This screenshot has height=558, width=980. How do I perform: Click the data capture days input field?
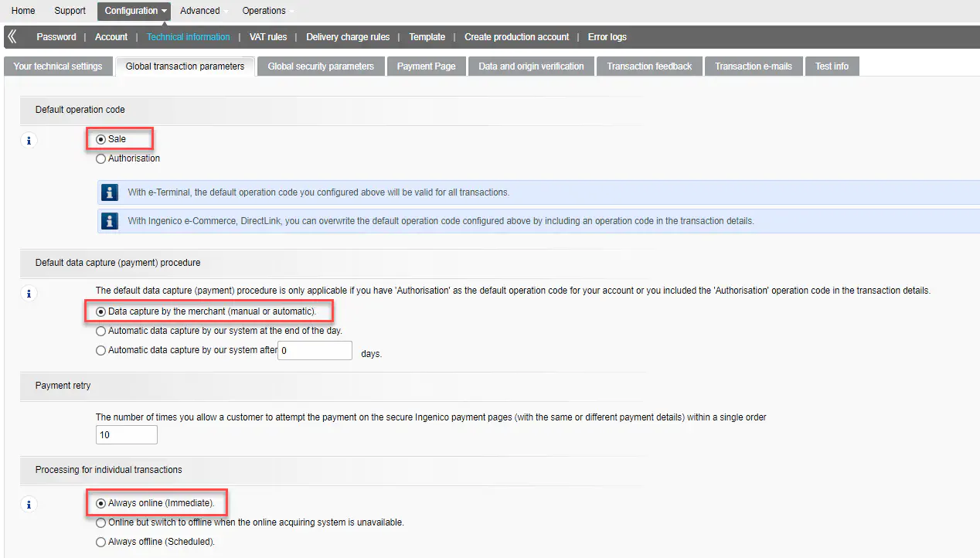pyautogui.click(x=315, y=351)
